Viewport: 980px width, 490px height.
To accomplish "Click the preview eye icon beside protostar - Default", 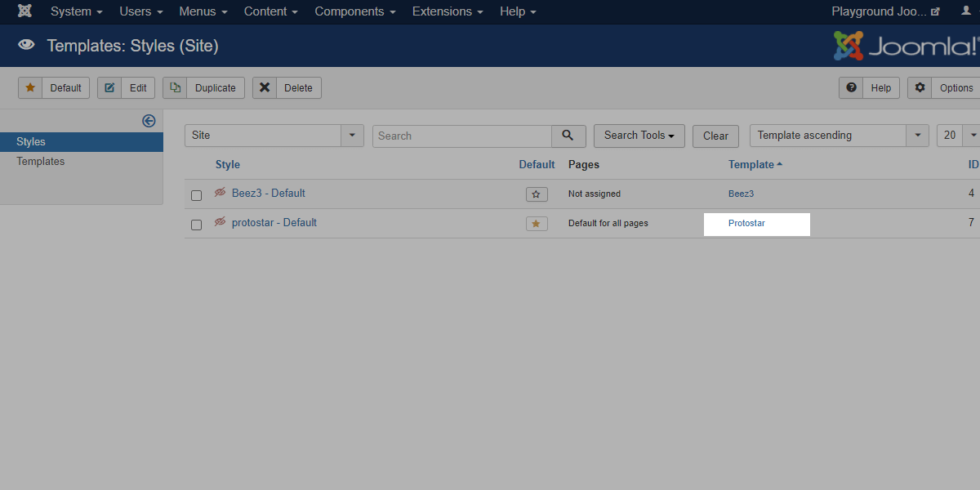I will click(220, 222).
